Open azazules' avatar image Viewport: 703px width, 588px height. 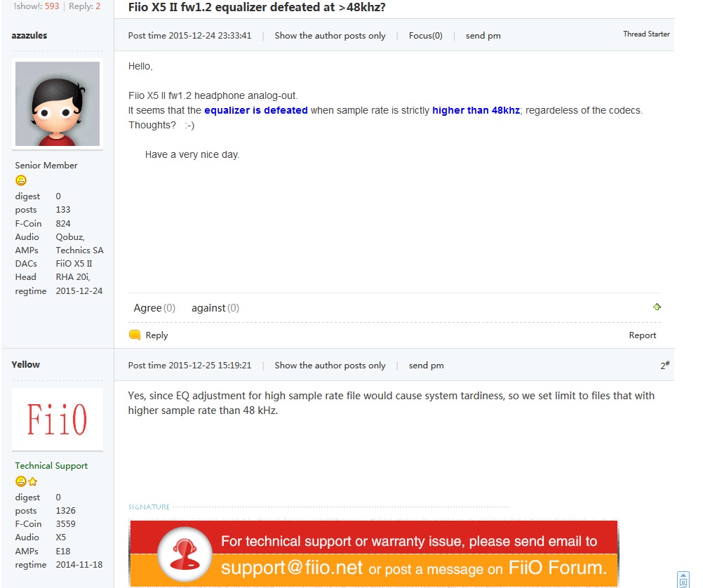[x=58, y=104]
